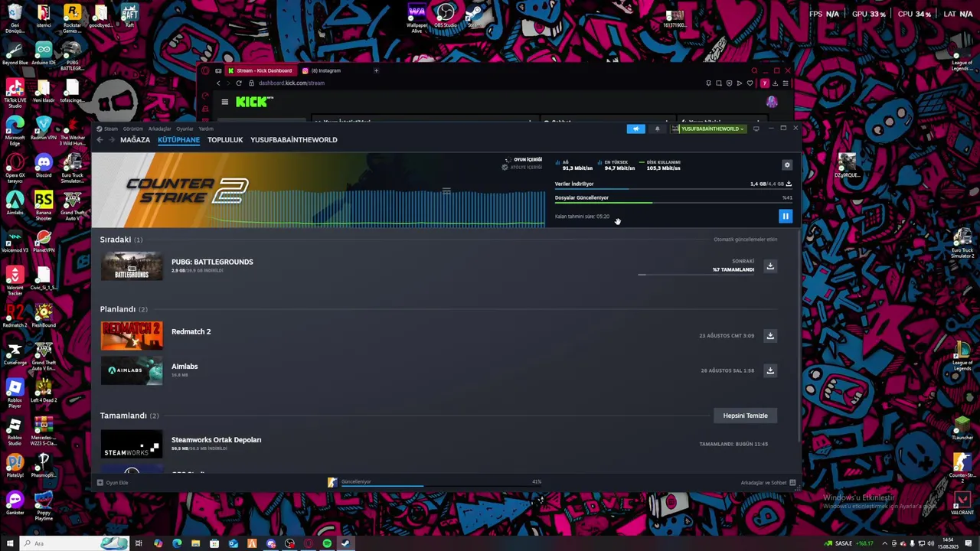Image resolution: width=980 pixels, height=551 pixels.
Task: Switch to KÜTÜPHANE tab
Action: coord(178,140)
